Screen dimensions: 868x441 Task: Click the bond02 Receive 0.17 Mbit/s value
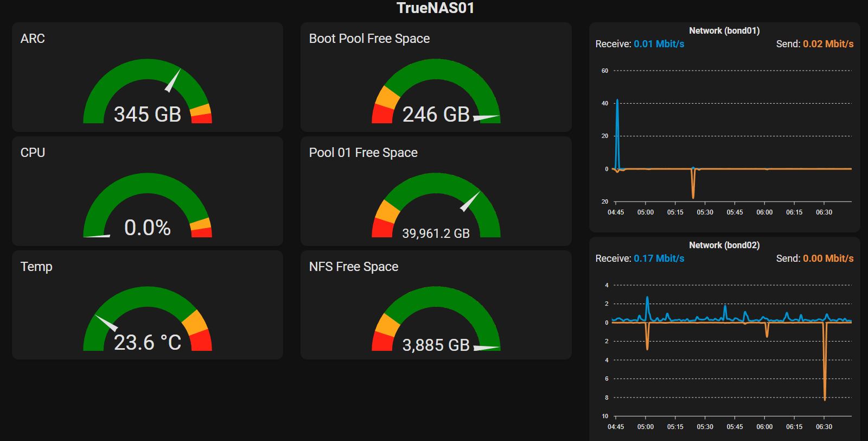(x=659, y=259)
